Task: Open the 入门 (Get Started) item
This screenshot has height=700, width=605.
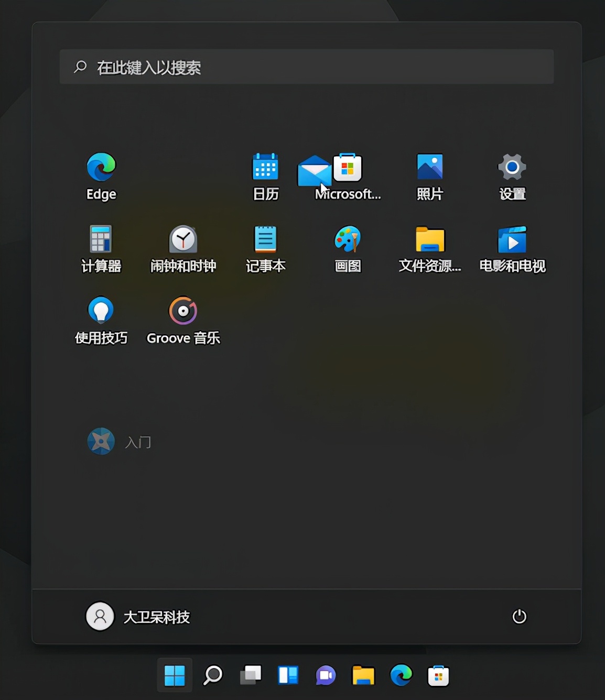Action: coord(120,441)
